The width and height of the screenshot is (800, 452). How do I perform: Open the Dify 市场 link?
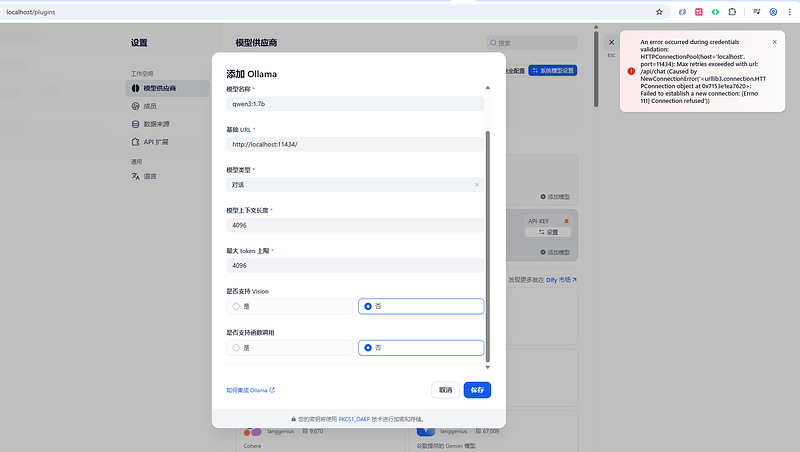point(561,280)
